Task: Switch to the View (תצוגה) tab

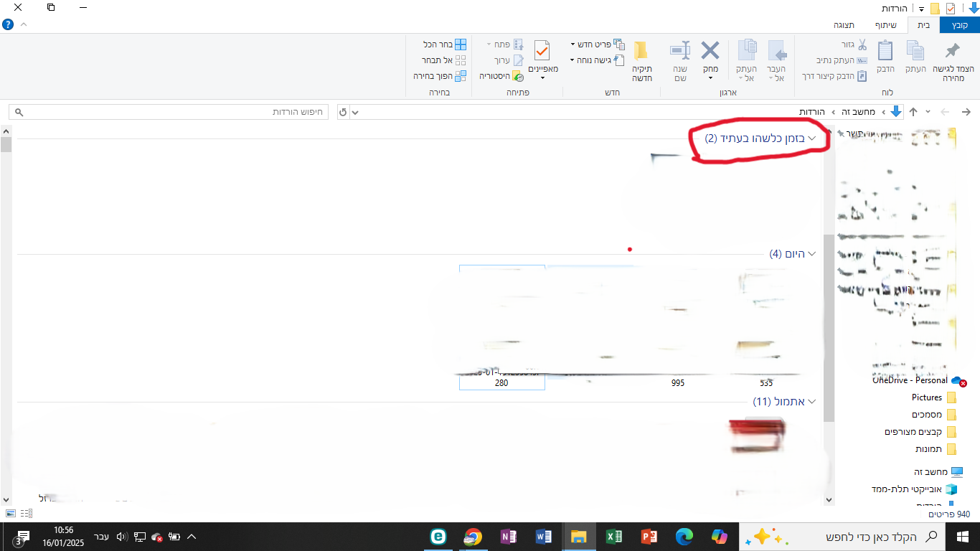Action: click(x=844, y=24)
